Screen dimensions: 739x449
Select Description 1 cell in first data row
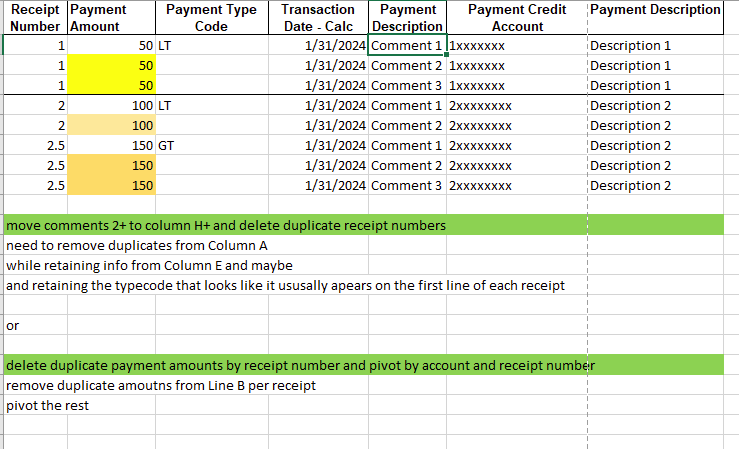tap(656, 46)
